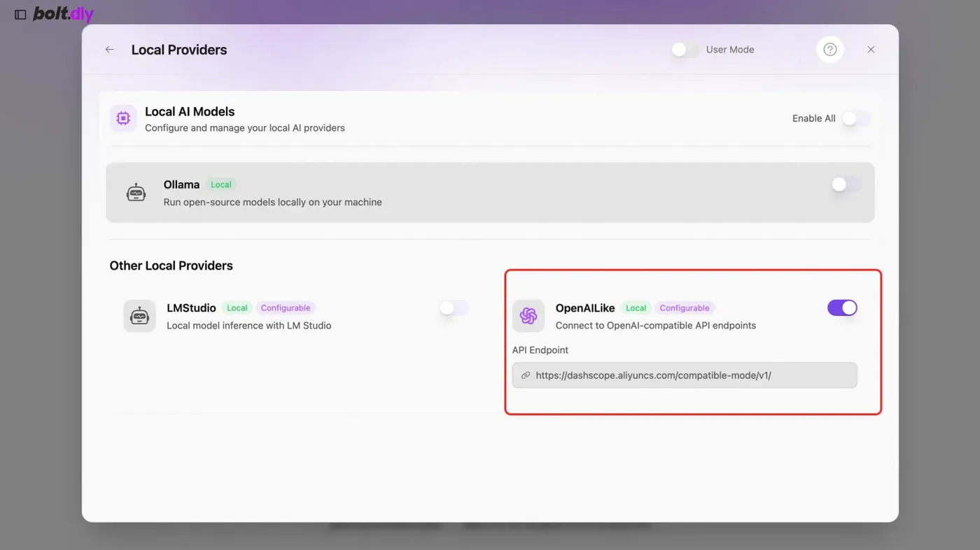Viewport: 980px width, 550px height.
Task: Disable the OpenAILike provider toggle
Action: 842,308
